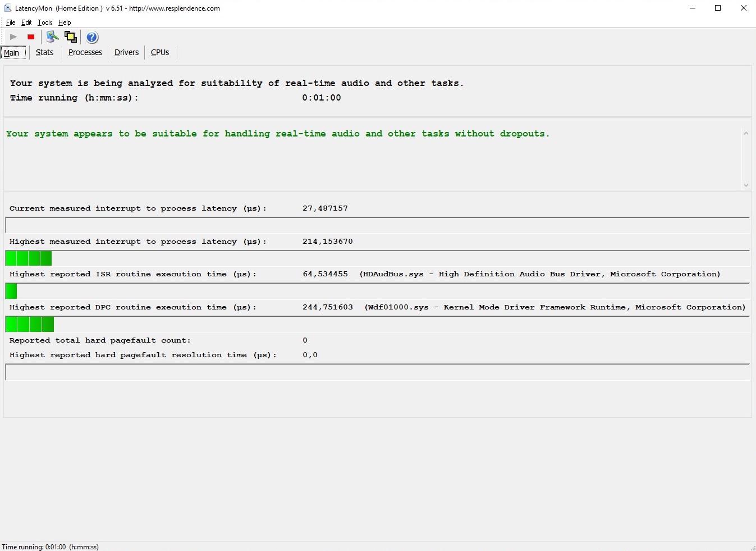
Task: Click the pagefault resolution value 0,0
Action: [310, 355]
